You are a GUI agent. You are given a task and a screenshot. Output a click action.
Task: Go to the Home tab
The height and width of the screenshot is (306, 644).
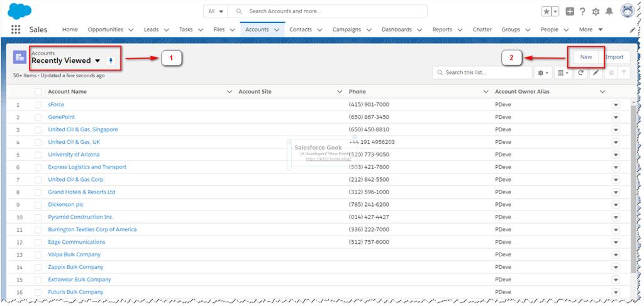coord(70,30)
